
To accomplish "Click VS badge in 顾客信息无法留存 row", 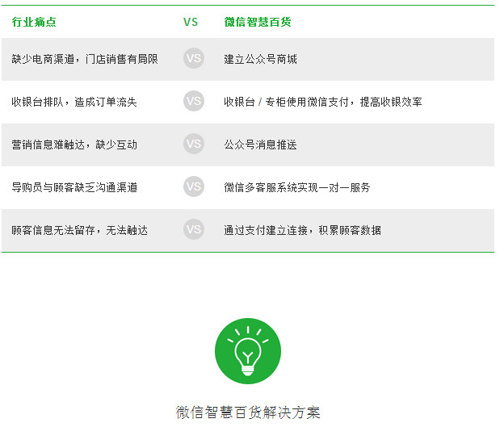I will pyautogui.click(x=194, y=229).
